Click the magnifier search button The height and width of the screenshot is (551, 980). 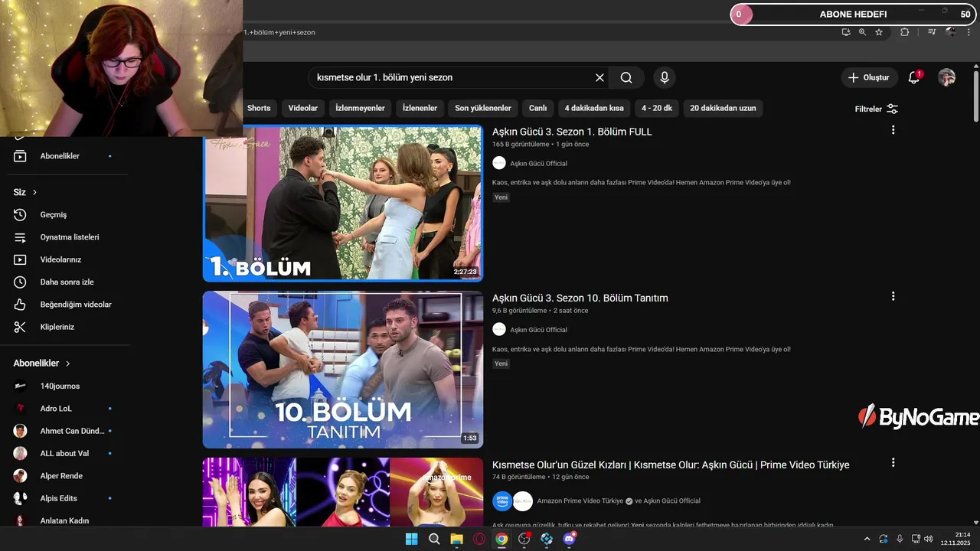(626, 77)
